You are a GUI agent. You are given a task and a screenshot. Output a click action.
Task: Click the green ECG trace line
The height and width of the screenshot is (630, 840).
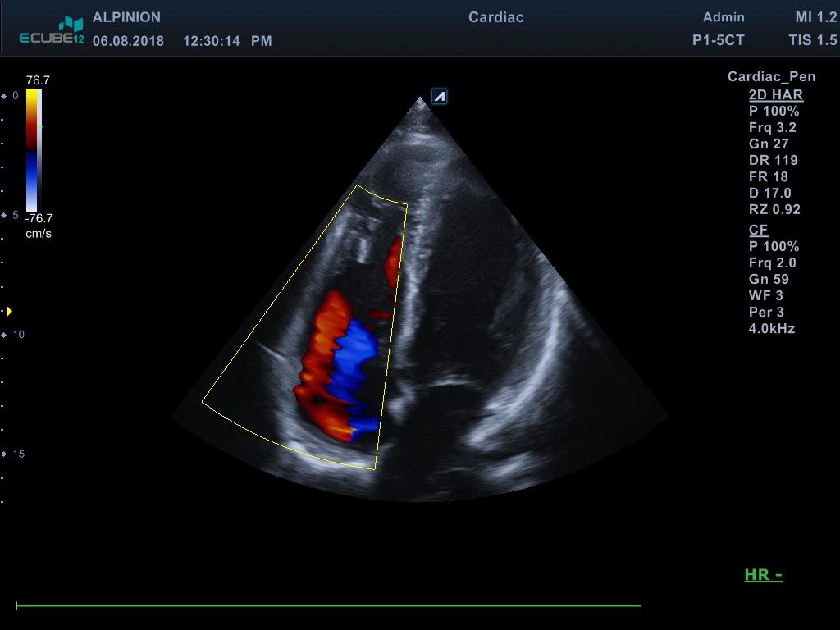328,606
